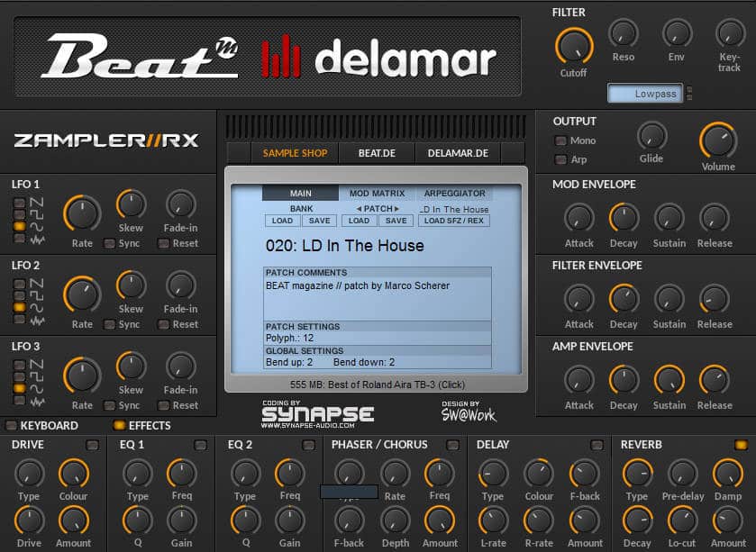Click the Amp Envelope Sustain knob
The width and height of the screenshot is (756, 552).
coord(669,380)
